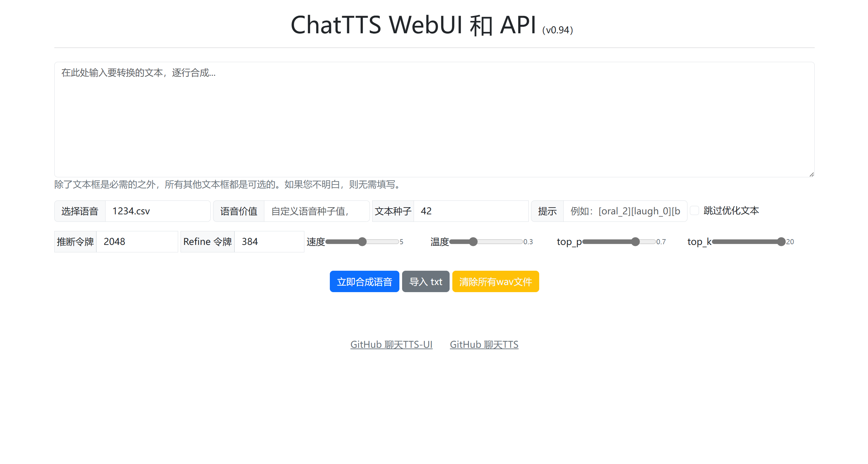Click the 语音价值 label
Screen dimensions: 868x464
click(239, 211)
